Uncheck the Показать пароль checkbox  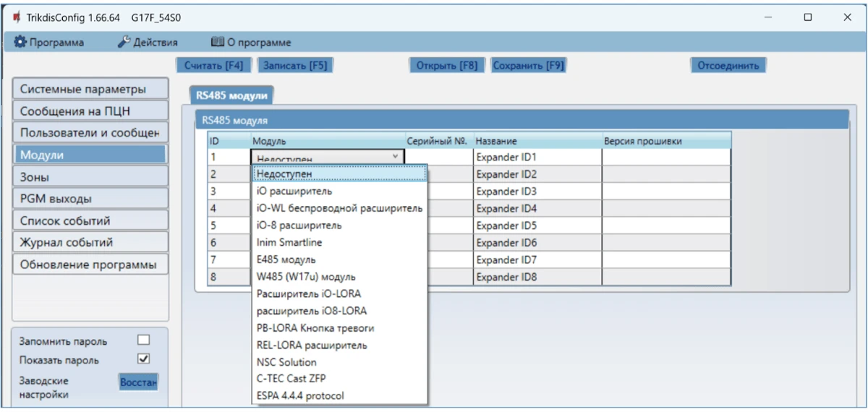point(143,359)
